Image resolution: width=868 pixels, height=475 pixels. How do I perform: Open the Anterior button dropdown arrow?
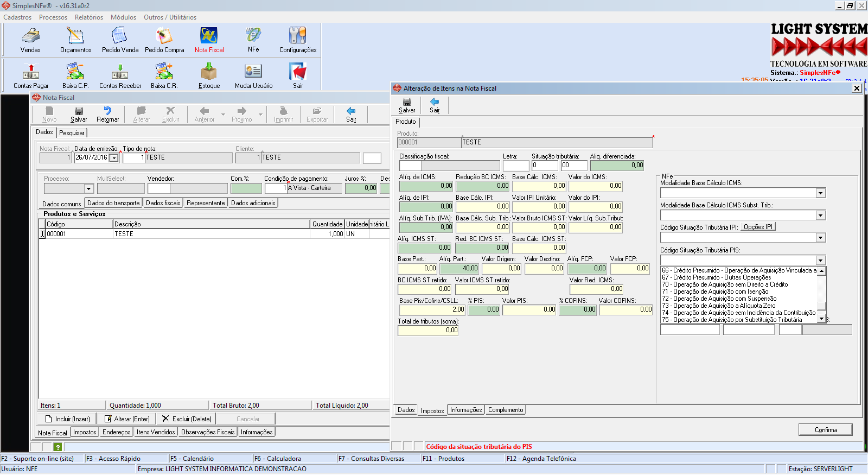coord(223,115)
